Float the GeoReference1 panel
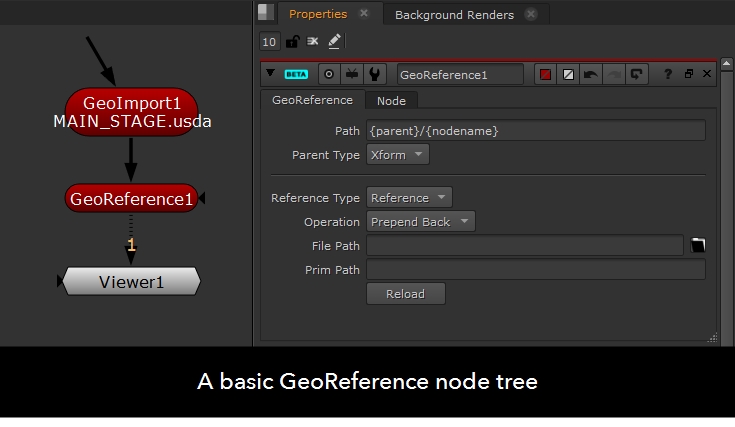Viewport: 735px width, 427px height. click(689, 74)
